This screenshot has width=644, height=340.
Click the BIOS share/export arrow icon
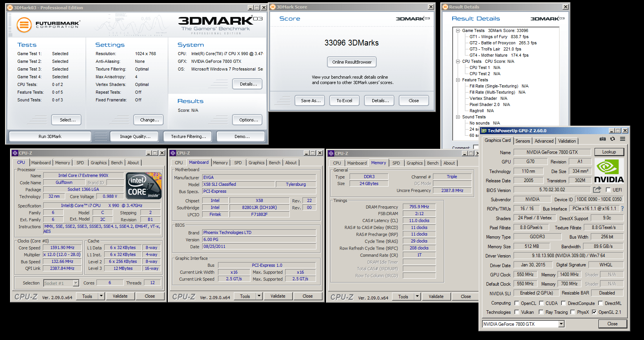click(597, 190)
